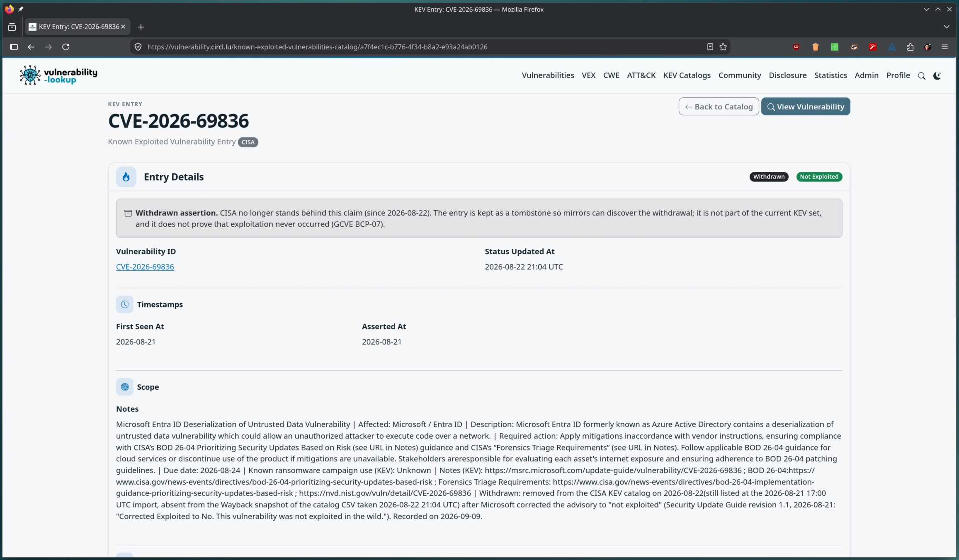Click the flame icon beside Entry Details
Image resolution: width=959 pixels, height=560 pixels.
click(126, 177)
